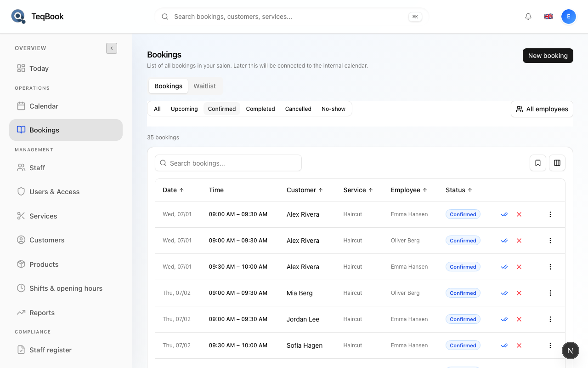Click the New booking button

point(548,56)
